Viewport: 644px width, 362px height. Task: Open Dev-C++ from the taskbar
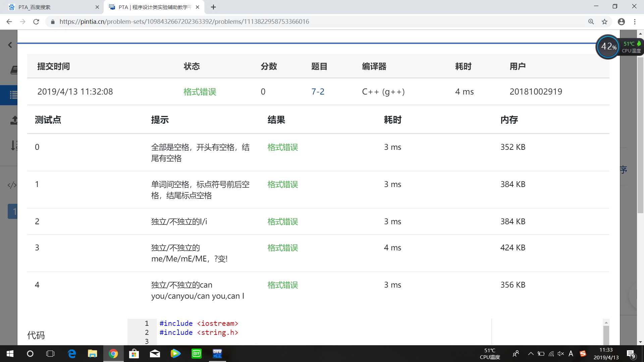(217, 354)
